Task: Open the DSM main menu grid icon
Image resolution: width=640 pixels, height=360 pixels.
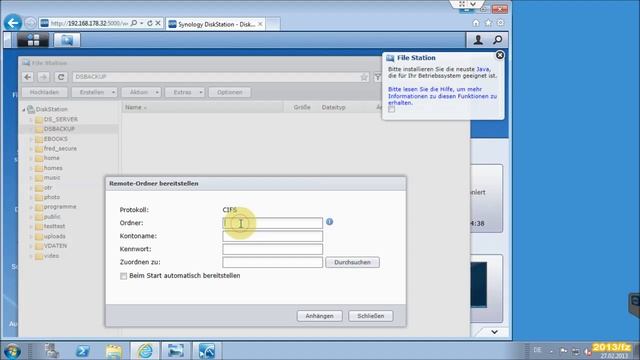Action: point(33,40)
